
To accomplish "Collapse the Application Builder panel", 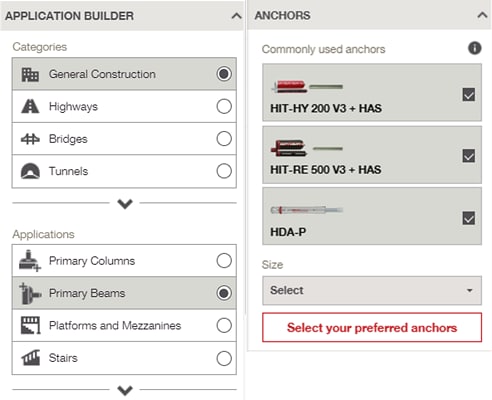I will tap(236, 16).
